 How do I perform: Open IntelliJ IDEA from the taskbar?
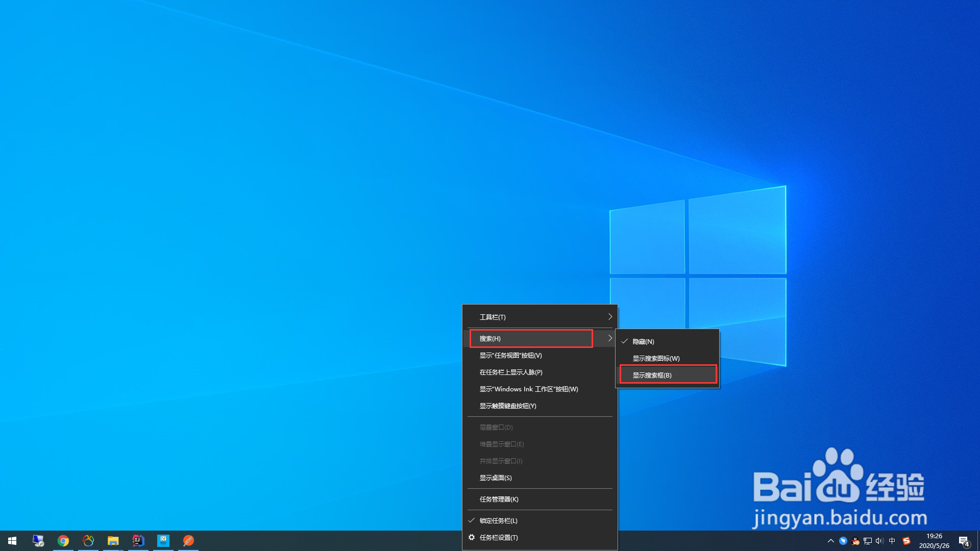pos(138,541)
